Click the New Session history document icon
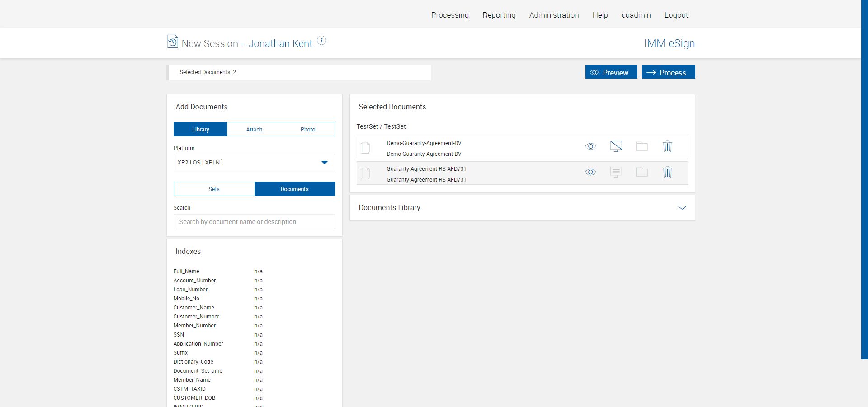 173,42
